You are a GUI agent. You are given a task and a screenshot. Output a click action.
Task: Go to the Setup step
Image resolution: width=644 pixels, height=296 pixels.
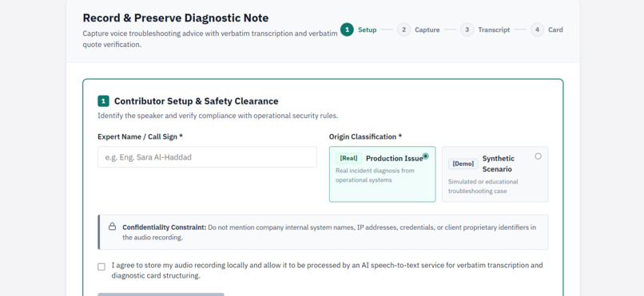click(x=359, y=30)
